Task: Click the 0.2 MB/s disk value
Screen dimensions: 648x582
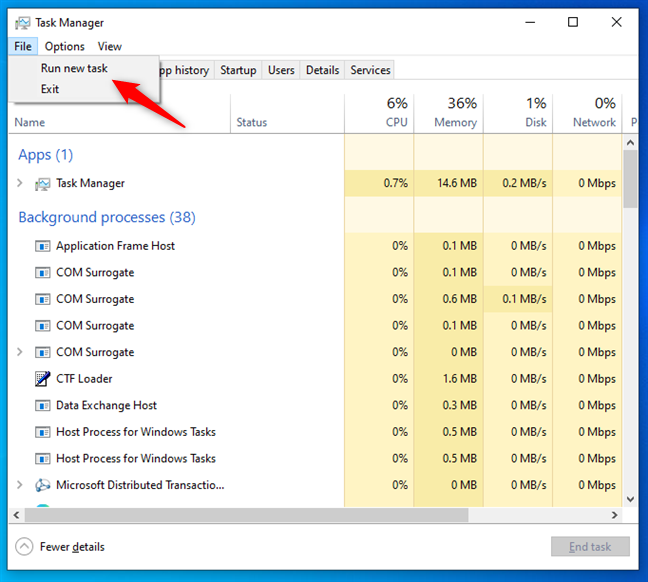Action: (x=524, y=183)
